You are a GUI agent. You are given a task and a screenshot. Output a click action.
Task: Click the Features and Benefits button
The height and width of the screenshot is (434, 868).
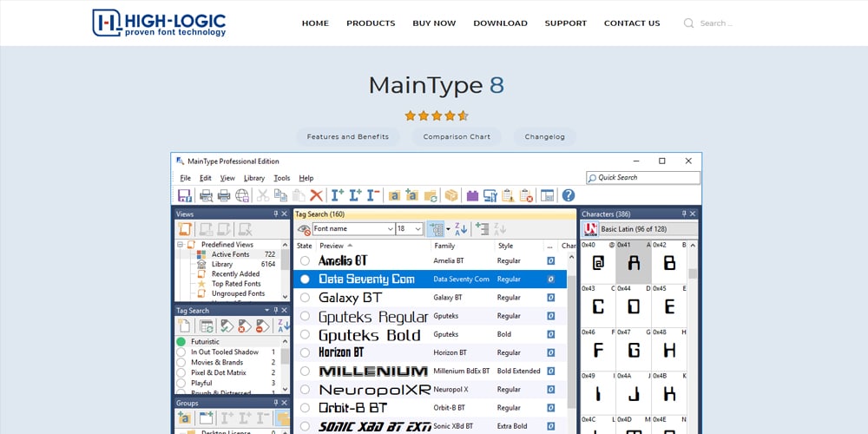pyautogui.click(x=348, y=137)
